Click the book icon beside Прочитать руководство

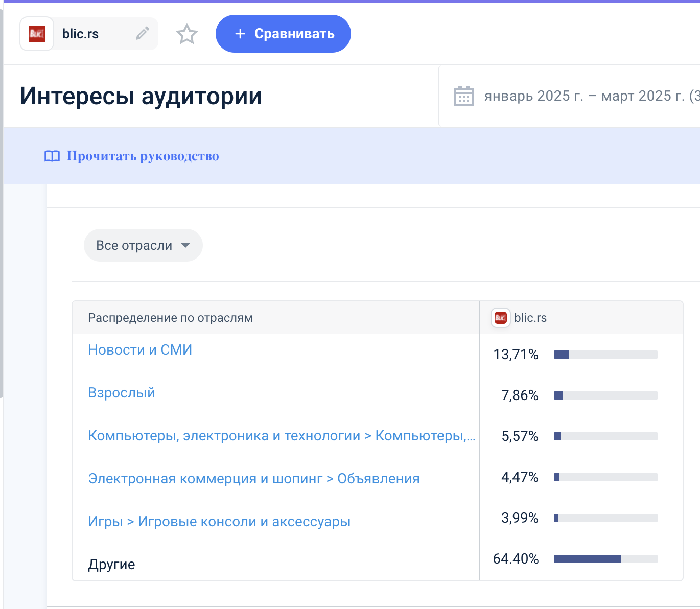[x=52, y=156]
